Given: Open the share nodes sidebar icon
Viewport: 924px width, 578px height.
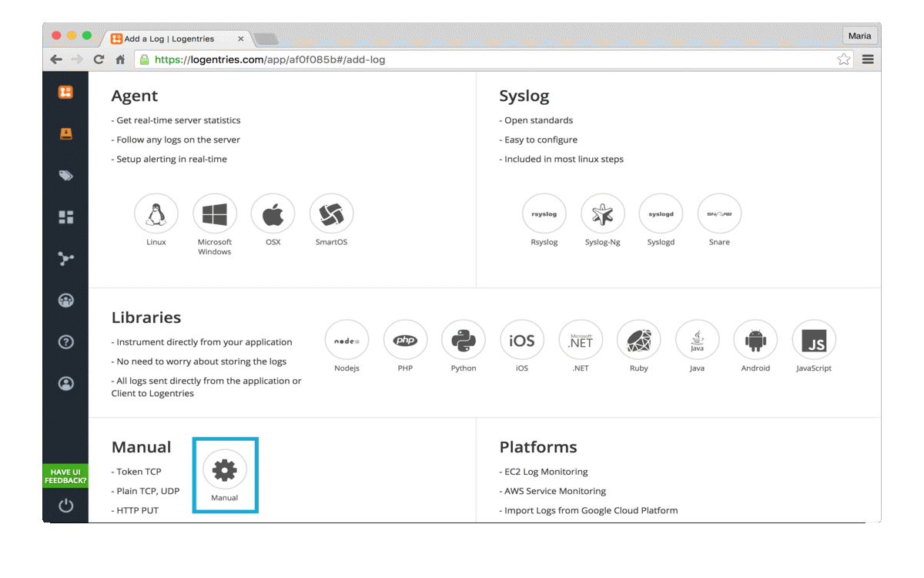Looking at the screenshot, I should [x=65, y=259].
